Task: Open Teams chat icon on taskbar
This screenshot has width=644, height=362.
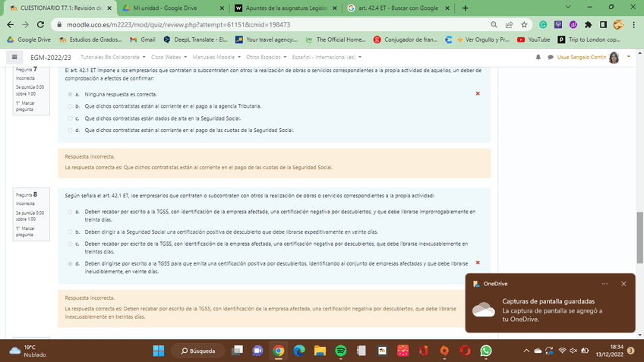Action: pos(257,351)
